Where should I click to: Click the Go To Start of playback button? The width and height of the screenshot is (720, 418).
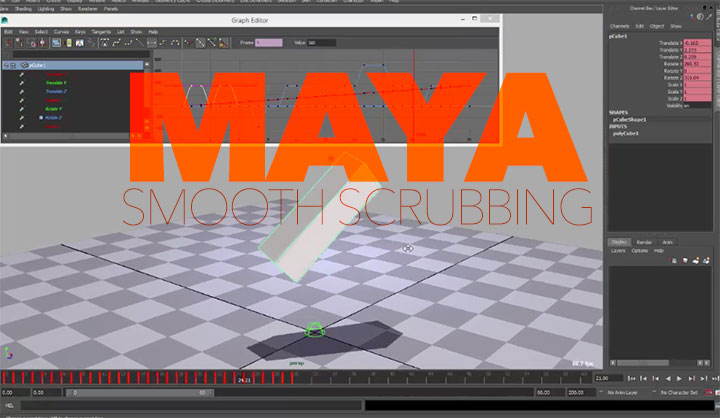tap(631, 378)
